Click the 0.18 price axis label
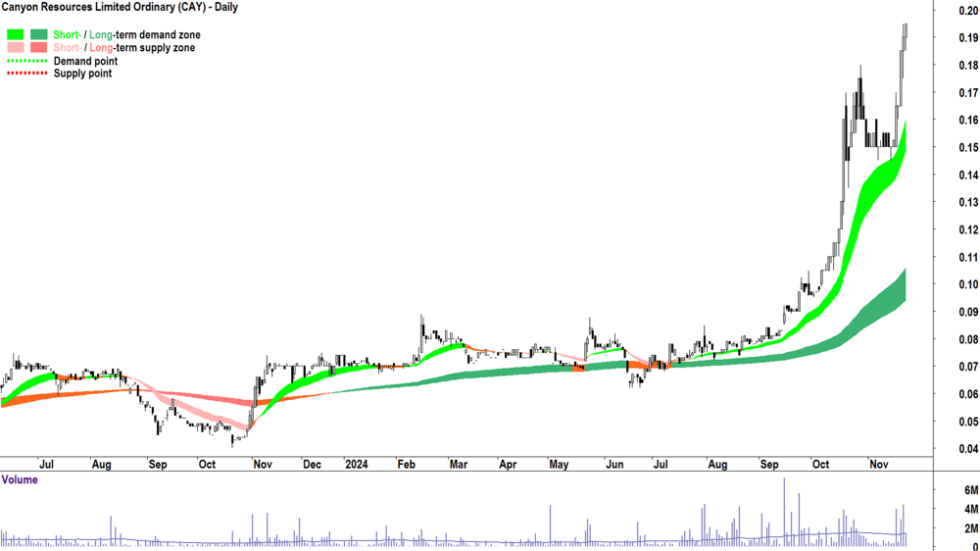 pos(968,66)
